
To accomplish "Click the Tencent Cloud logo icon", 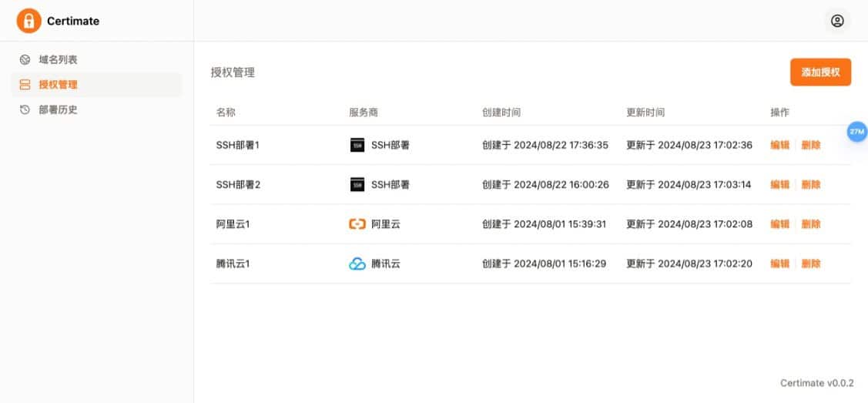I will click(357, 264).
